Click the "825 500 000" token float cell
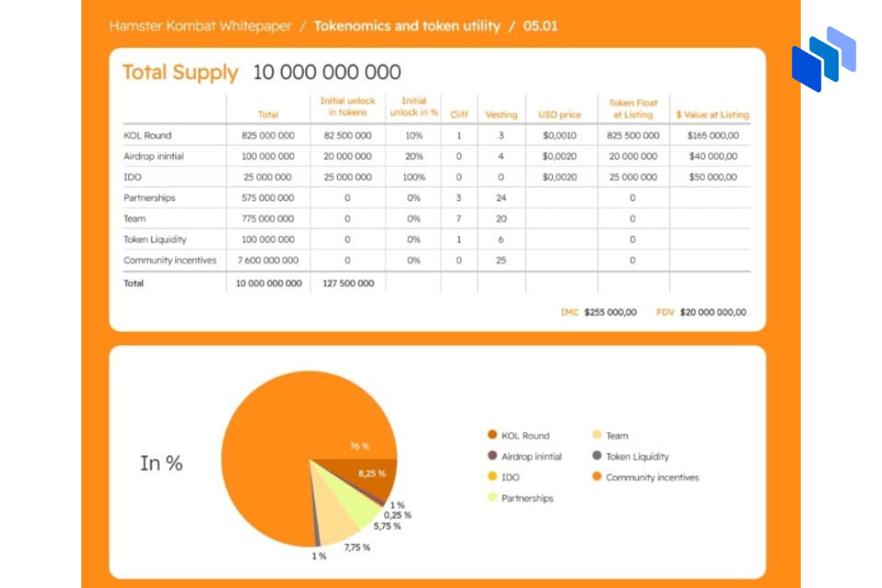Viewport: 882px width, 588px height. (x=633, y=135)
